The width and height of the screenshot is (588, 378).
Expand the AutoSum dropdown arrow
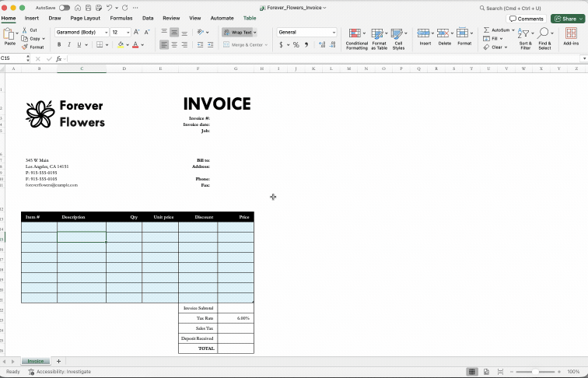[513, 30]
